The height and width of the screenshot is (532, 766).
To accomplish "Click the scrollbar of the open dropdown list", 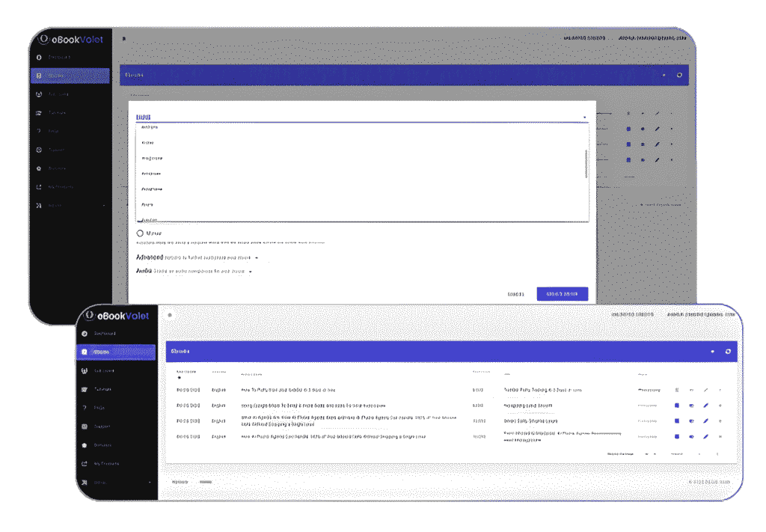I will tap(586, 163).
